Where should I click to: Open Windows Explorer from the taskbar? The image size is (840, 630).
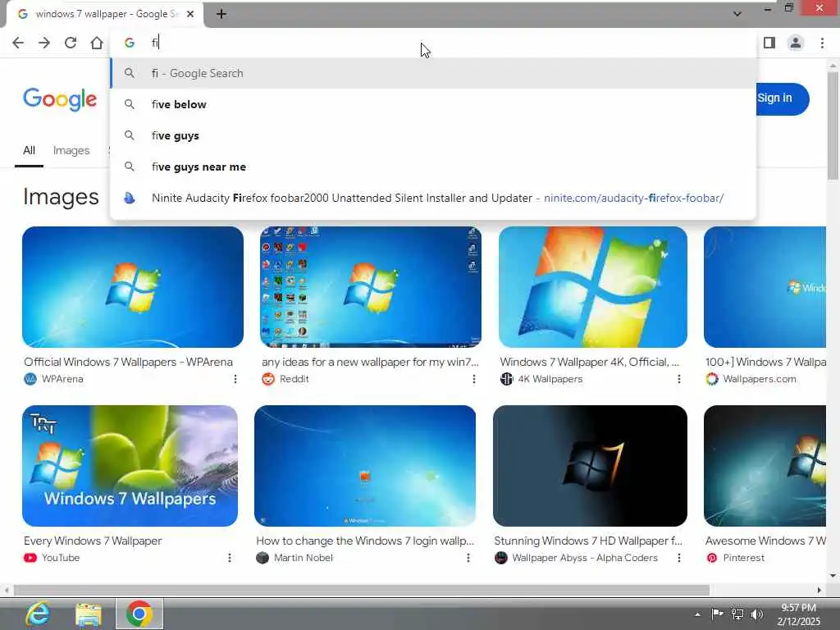click(x=89, y=614)
